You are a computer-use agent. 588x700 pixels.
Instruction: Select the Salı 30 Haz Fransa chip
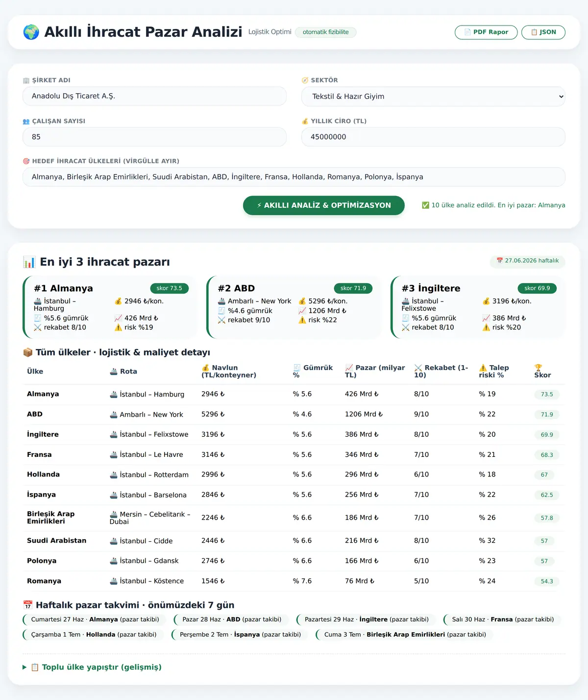click(x=502, y=620)
